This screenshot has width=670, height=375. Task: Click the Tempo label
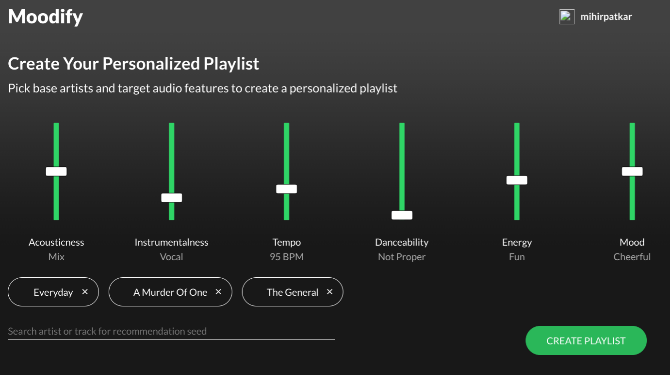[x=287, y=242]
